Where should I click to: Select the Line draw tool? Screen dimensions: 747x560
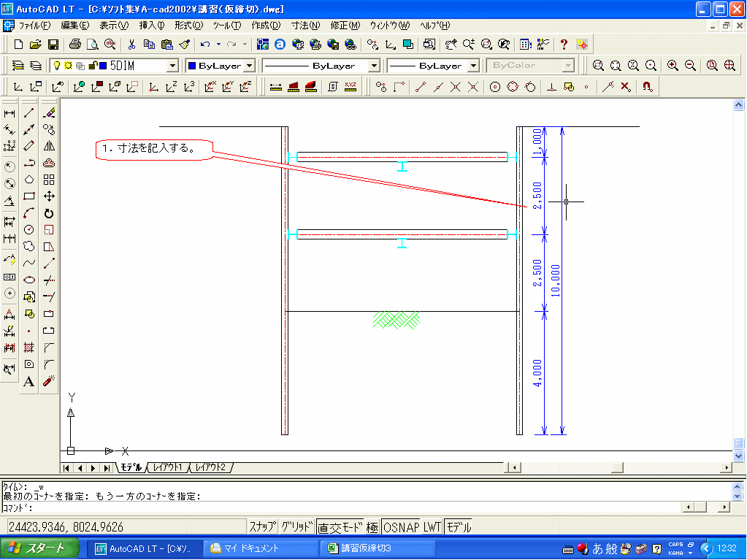[x=29, y=113]
